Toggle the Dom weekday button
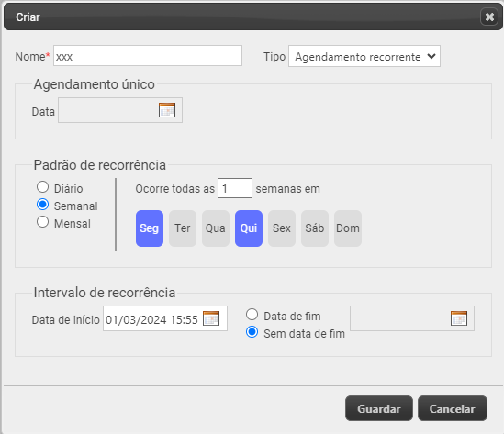This screenshot has height=434, width=504. point(348,228)
